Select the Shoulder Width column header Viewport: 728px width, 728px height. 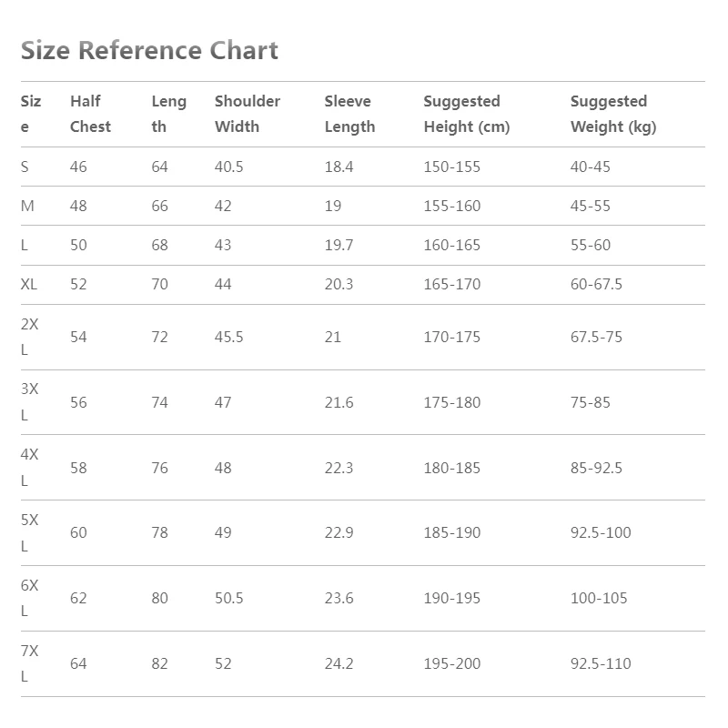248,114
